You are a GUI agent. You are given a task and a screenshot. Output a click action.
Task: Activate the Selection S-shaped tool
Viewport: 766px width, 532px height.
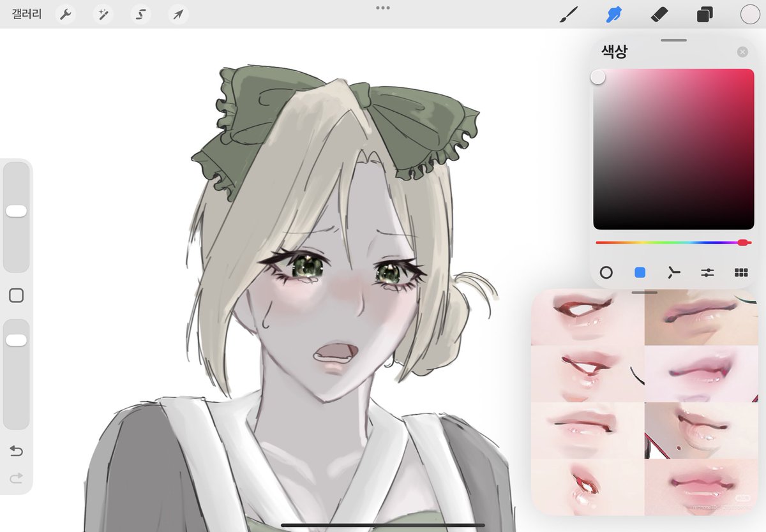[140, 14]
